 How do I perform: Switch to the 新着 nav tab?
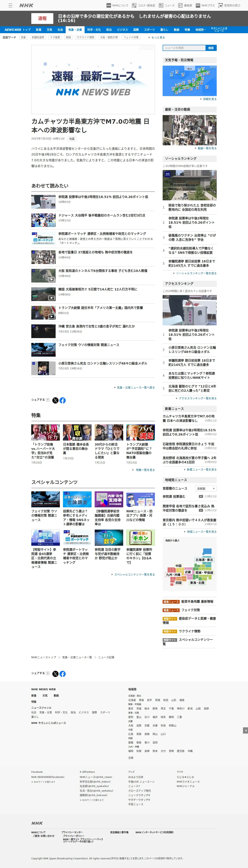tap(38, 30)
